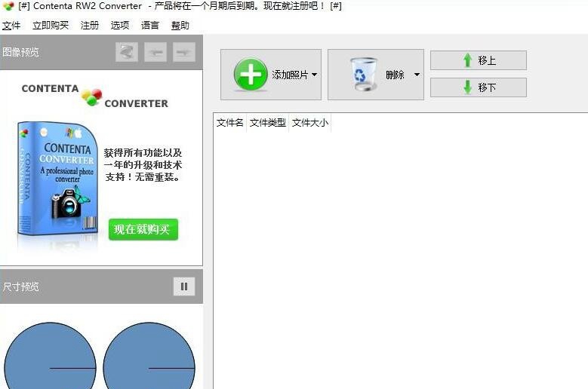Screen dimensions: 588x389
Task: Click the 移下 move down button
Action: point(479,87)
